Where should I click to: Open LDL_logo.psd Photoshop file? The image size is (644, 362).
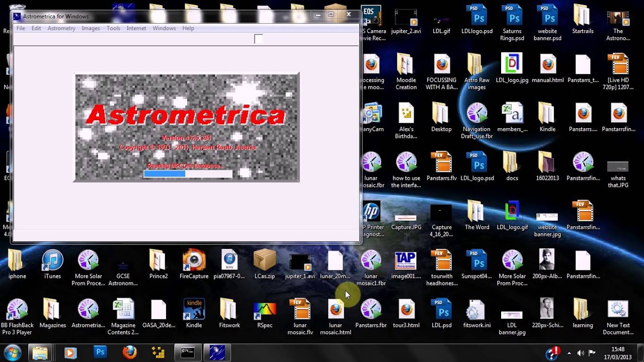click(x=477, y=167)
